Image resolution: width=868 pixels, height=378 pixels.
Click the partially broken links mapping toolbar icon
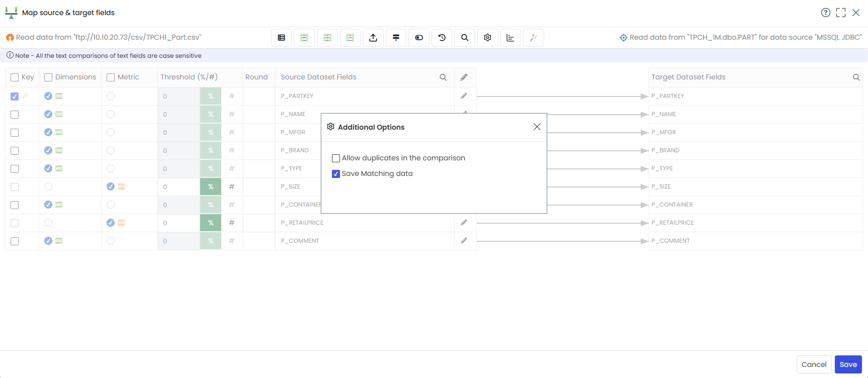[x=350, y=38]
